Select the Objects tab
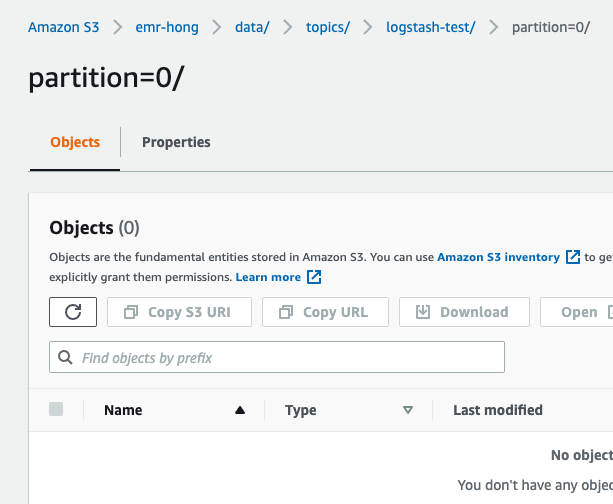The image size is (613, 504). click(75, 142)
